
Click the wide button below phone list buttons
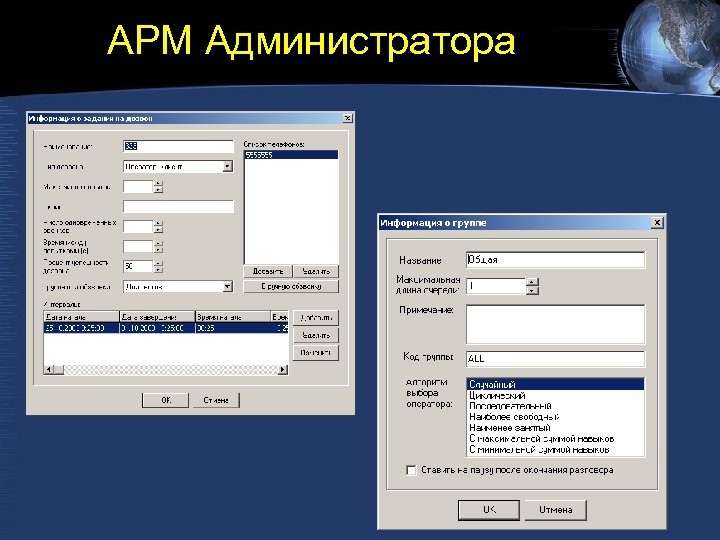pos(291,287)
